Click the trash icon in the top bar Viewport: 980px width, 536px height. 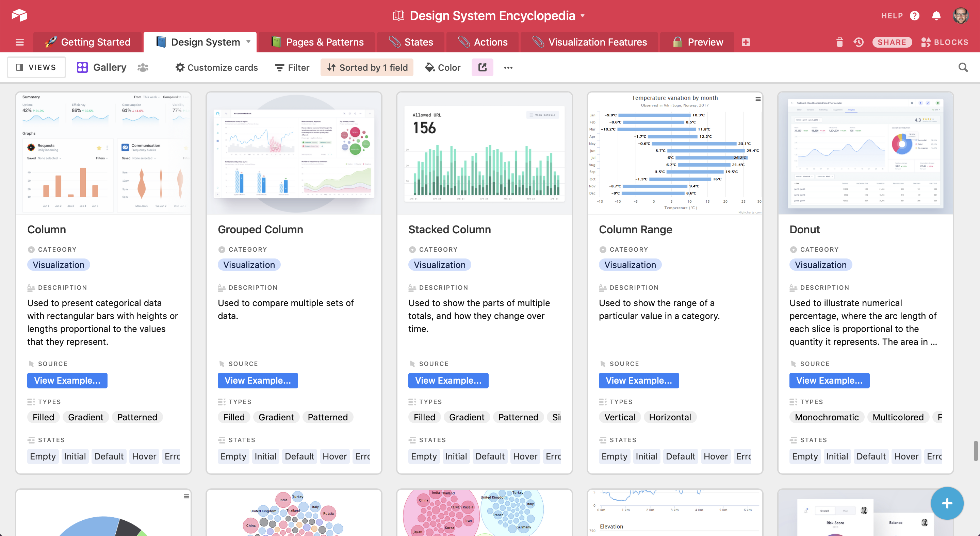[x=839, y=42]
